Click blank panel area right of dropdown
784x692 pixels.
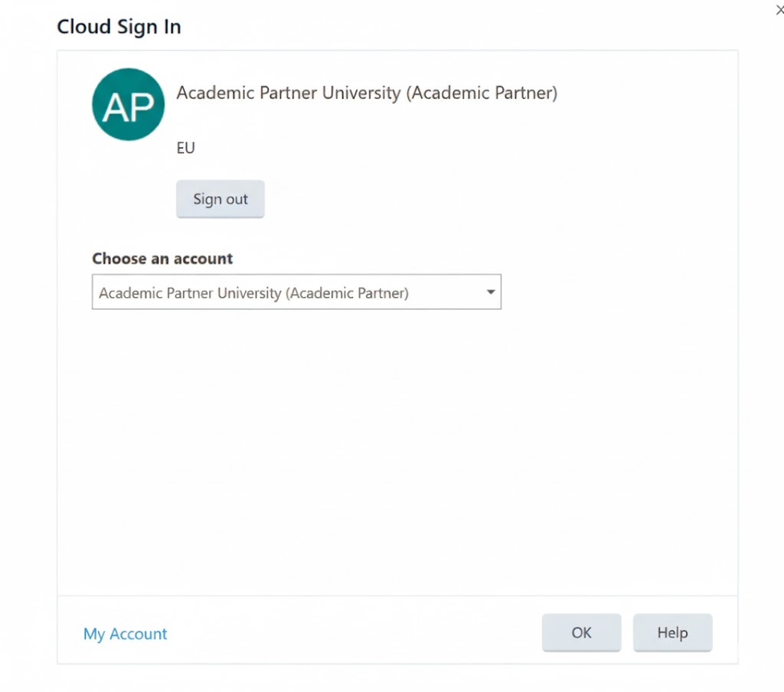click(612, 292)
